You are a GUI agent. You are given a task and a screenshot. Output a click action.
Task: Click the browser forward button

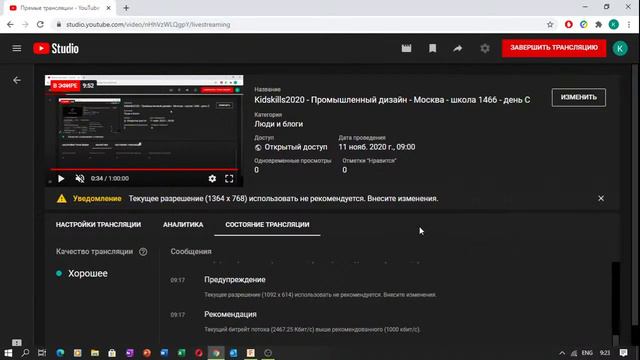[x=25, y=24]
